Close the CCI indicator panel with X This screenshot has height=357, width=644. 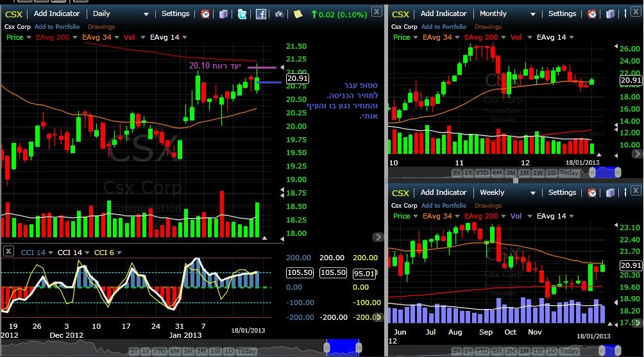(x=8, y=251)
